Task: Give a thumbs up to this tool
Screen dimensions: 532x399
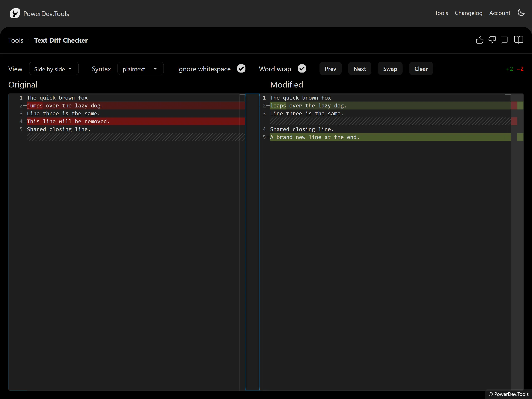Action: 480,40
